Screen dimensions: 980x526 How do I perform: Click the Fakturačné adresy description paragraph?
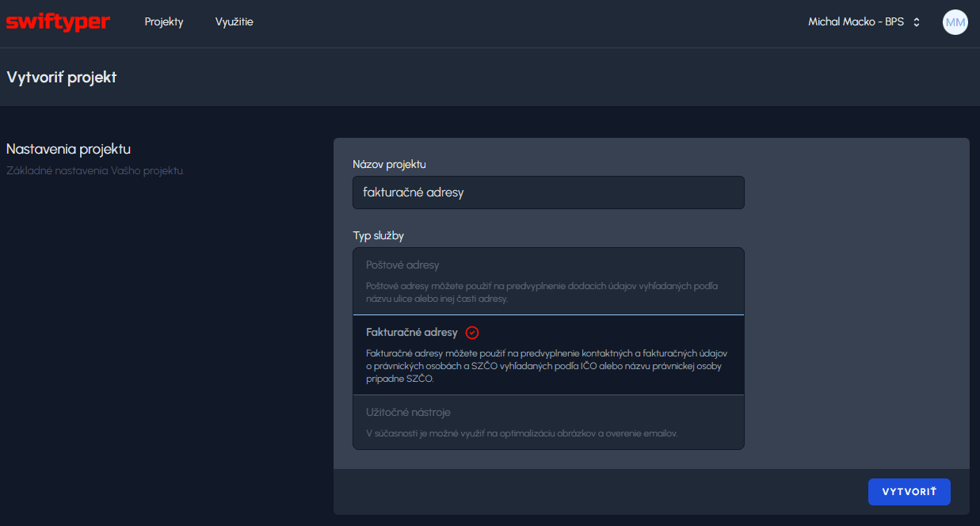point(547,365)
